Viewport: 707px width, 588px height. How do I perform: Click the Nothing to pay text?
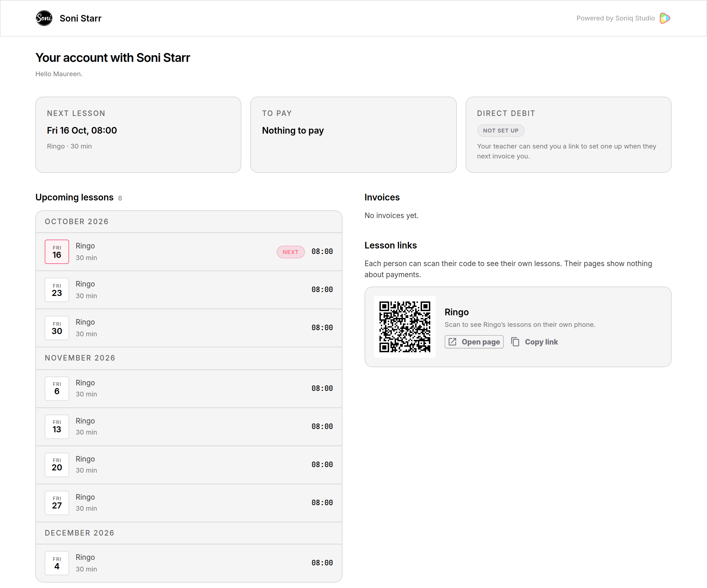[293, 131]
